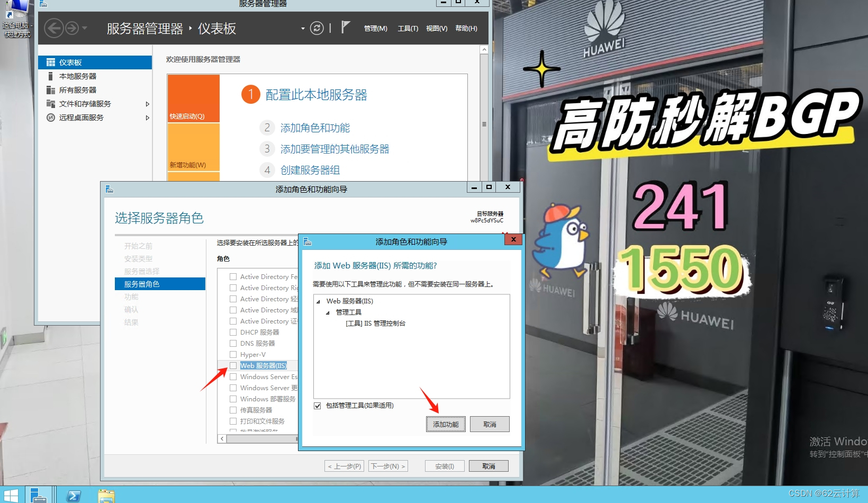Open the dropdown arrow beside the refresh icon

[303, 29]
